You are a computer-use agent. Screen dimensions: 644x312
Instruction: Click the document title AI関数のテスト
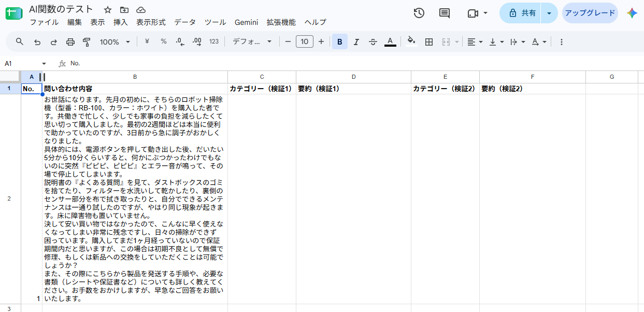[x=61, y=9]
